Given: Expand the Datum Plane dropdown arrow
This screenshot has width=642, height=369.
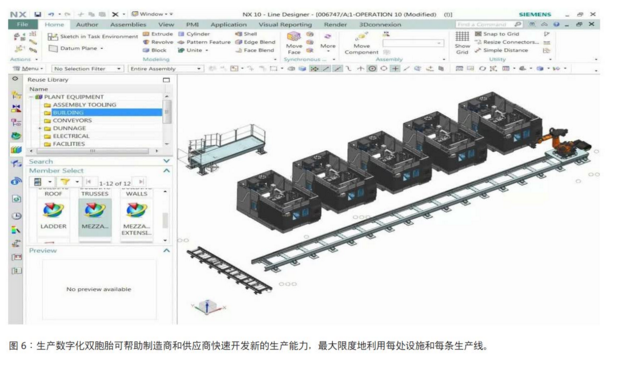Looking at the screenshot, I should [x=102, y=48].
